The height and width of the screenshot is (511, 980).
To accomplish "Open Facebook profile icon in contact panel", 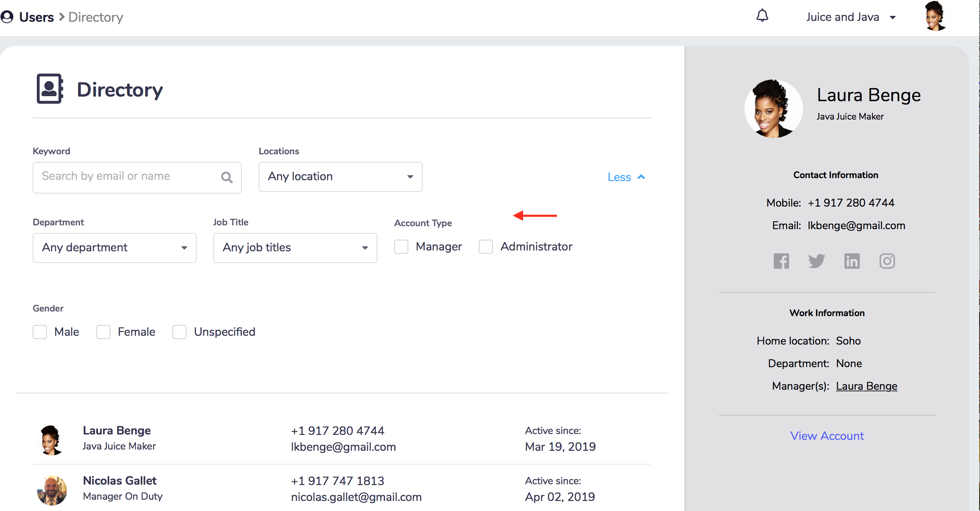I will (781, 261).
